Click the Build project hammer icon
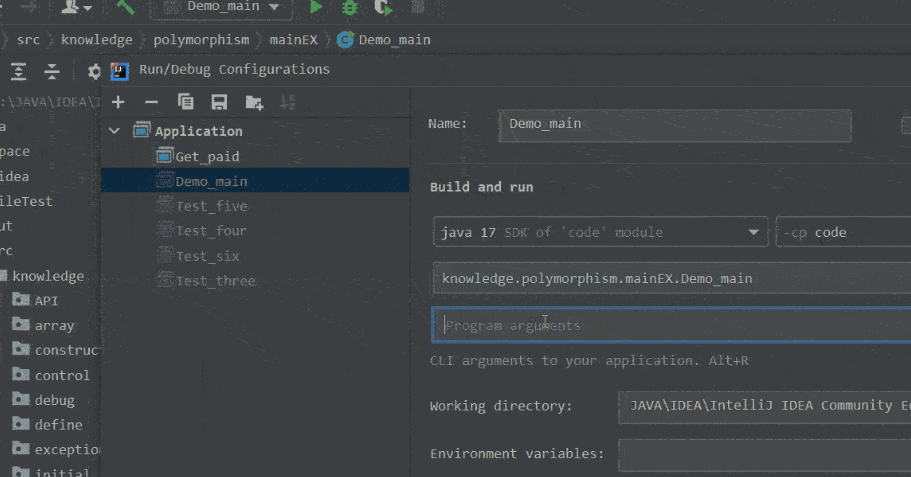 point(125,7)
